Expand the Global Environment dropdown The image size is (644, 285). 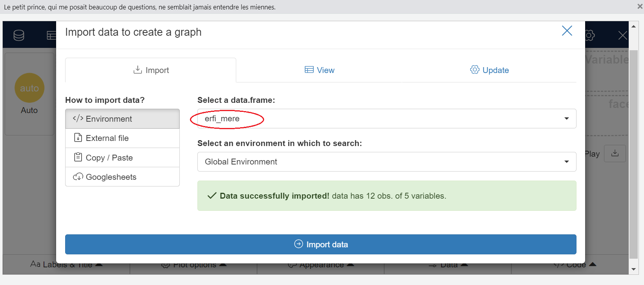coord(387,162)
